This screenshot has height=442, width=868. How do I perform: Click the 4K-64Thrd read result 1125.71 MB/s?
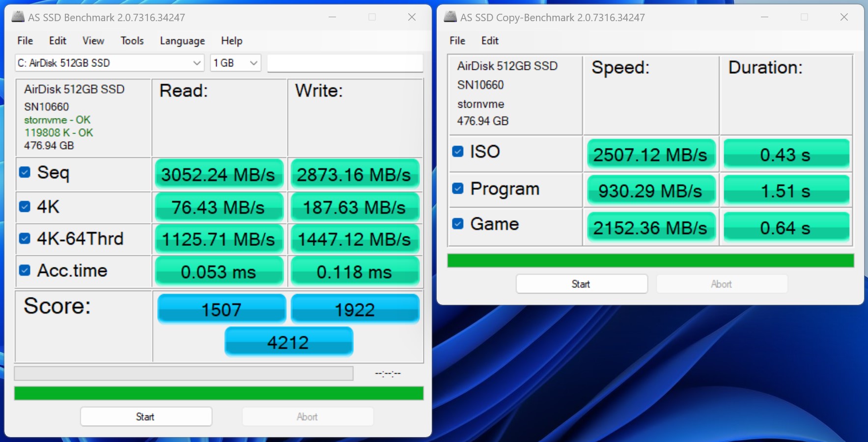219,239
